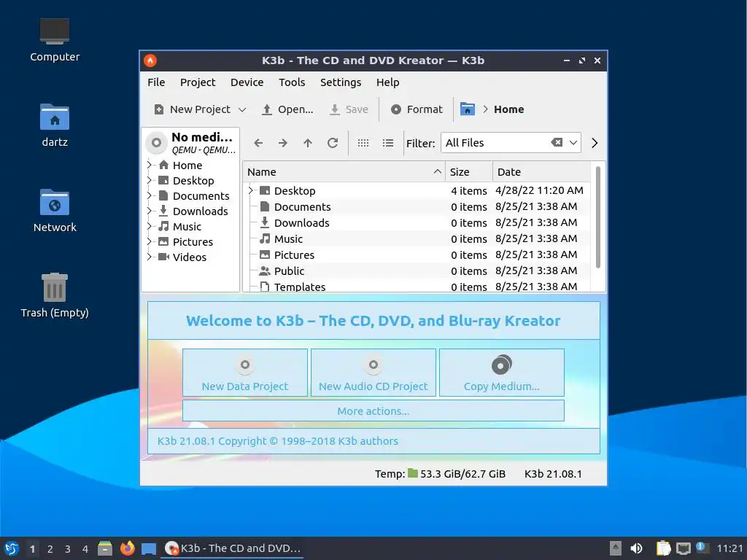Click the New Project toolbar icon
Image resolution: width=747 pixels, height=560 pixels.
click(159, 109)
